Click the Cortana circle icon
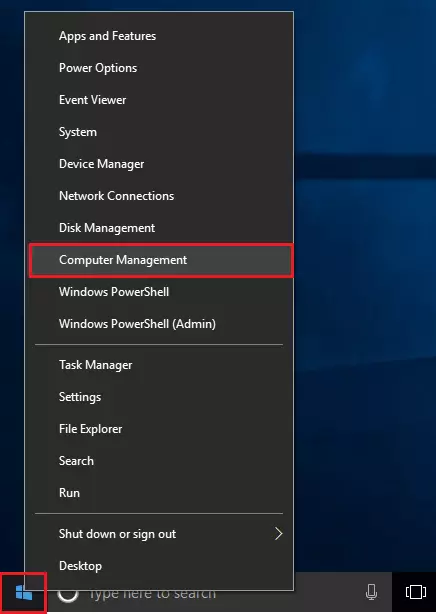Image resolution: width=436 pixels, height=614 pixels. tap(68, 594)
